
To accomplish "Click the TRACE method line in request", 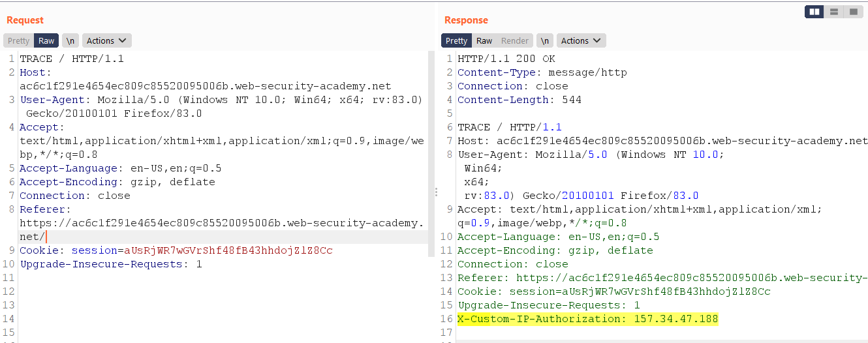I will [72, 59].
